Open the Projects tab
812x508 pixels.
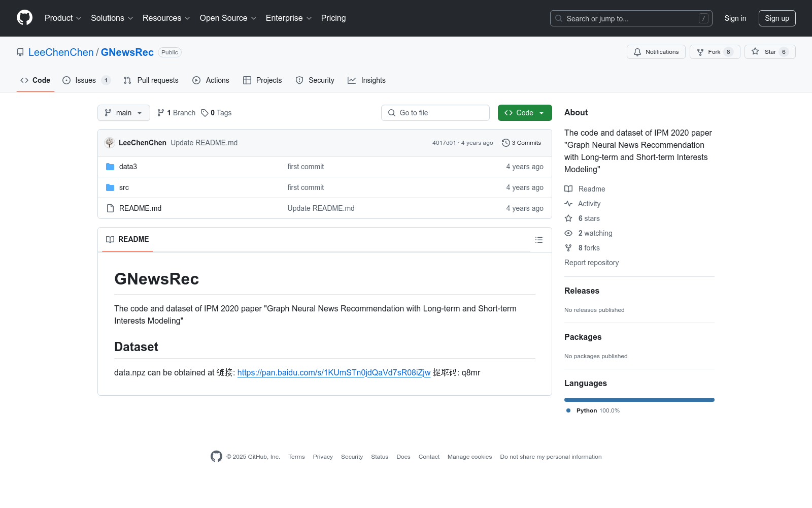click(x=262, y=80)
